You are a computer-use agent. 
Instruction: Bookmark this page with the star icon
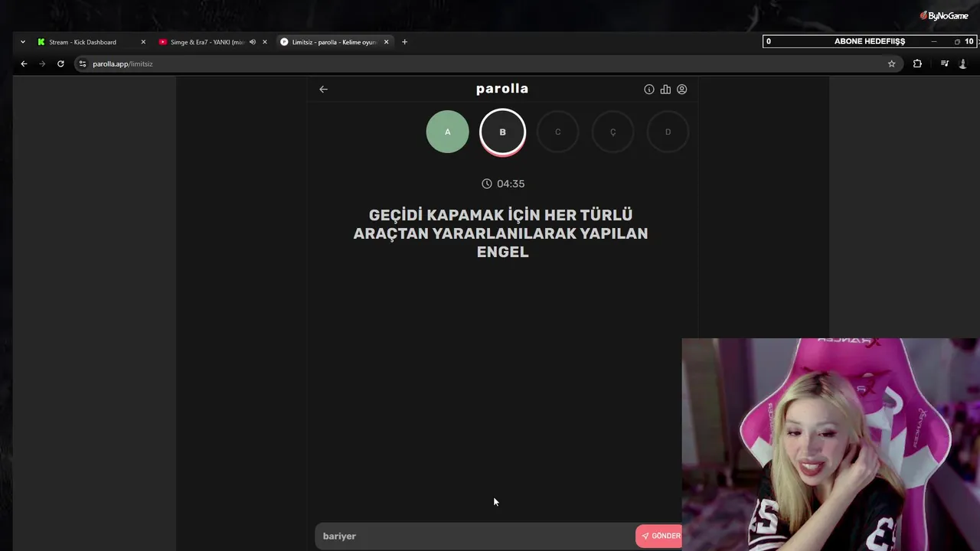[x=891, y=64]
